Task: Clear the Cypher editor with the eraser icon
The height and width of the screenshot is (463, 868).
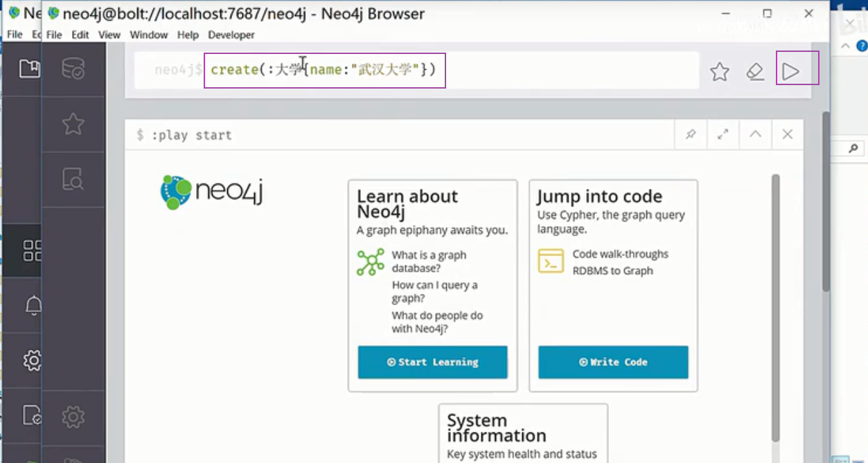Action: point(756,71)
